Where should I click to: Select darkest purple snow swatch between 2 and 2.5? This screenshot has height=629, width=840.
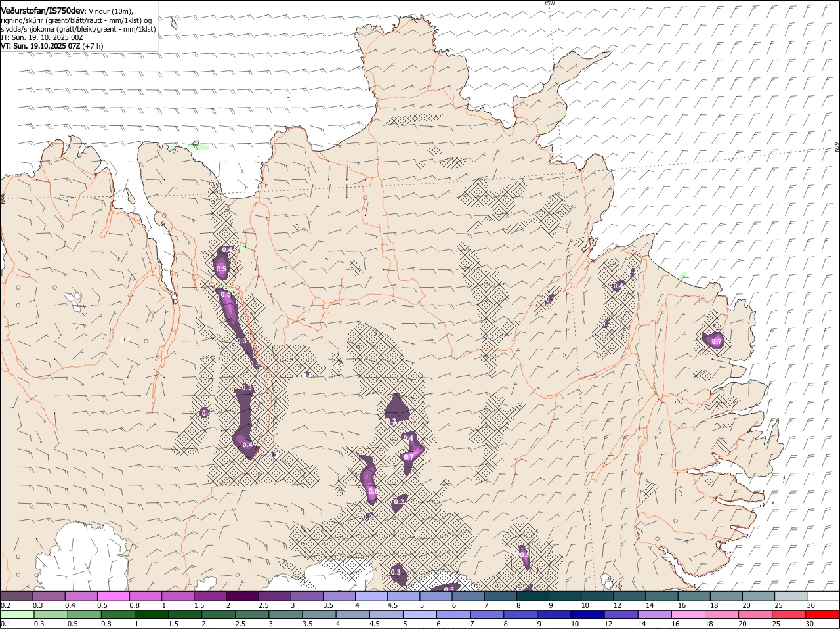[242, 596]
